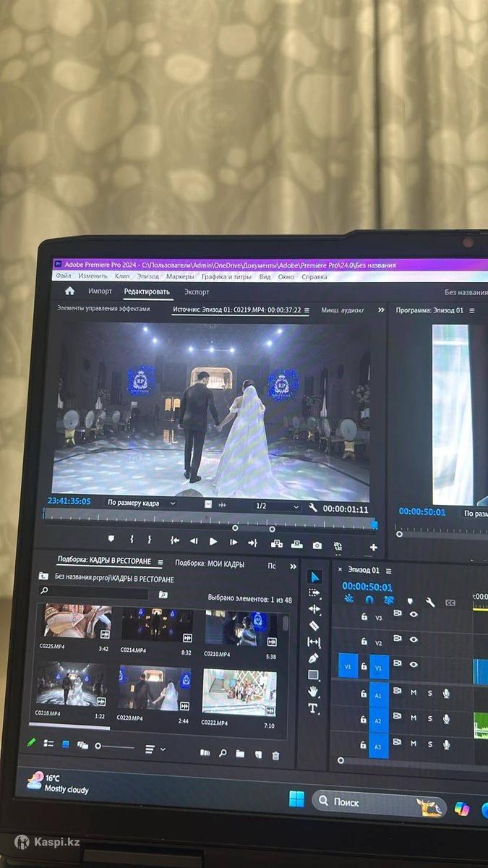Open the Эпизод menu

click(x=148, y=276)
